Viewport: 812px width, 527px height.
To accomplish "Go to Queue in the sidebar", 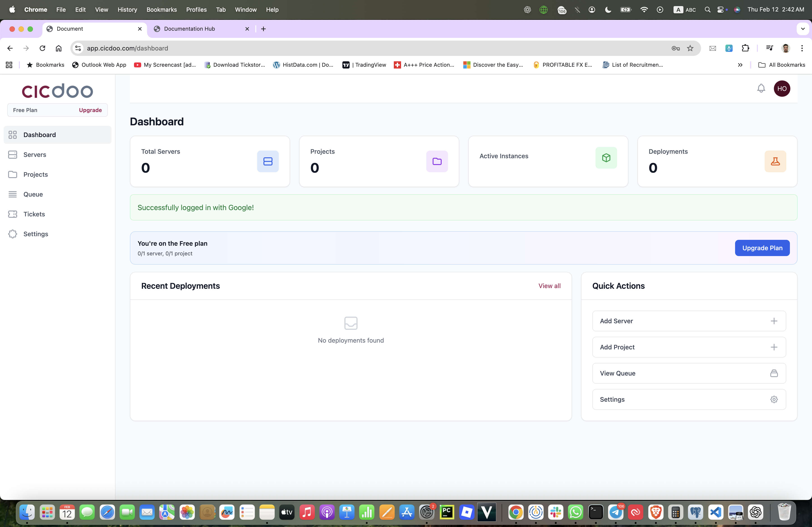I will point(33,194).
